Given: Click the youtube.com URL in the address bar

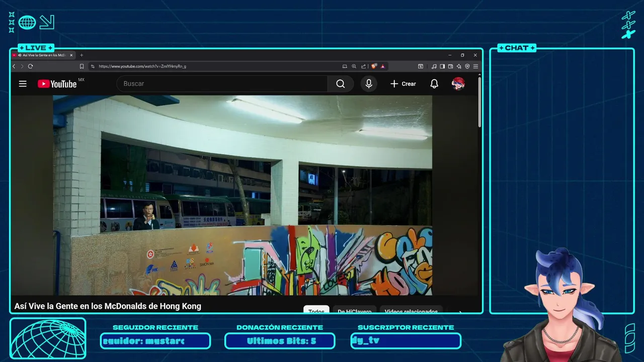Looking at the screenshot, I should [142, 66].
